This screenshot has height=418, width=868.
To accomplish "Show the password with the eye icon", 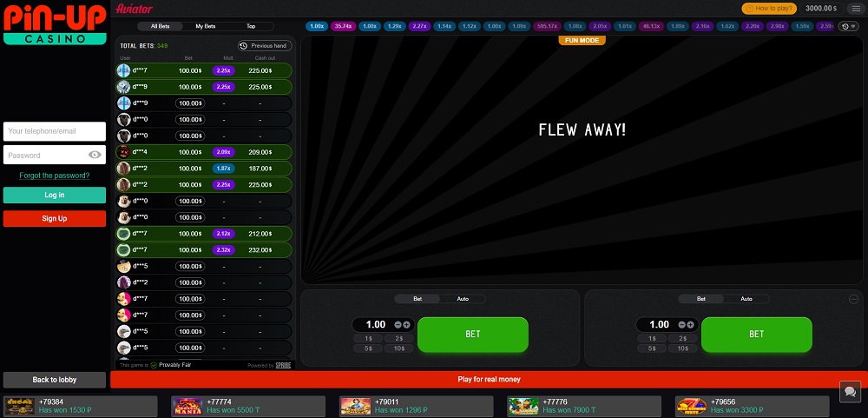I will 95,155.
